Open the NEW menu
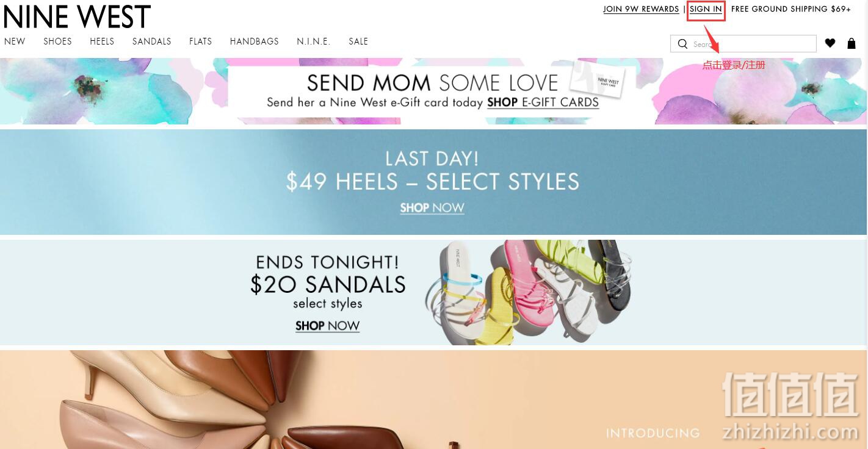868x449 pixels. click(x=15, y=41)
